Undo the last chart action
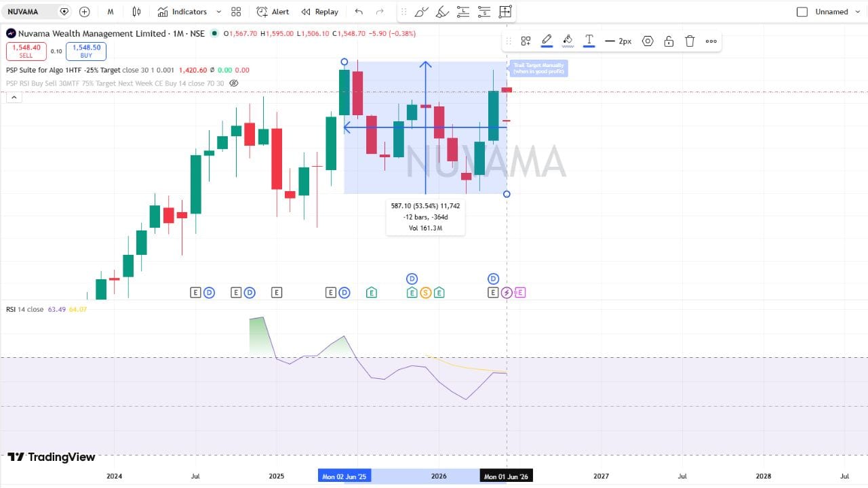 359,12
